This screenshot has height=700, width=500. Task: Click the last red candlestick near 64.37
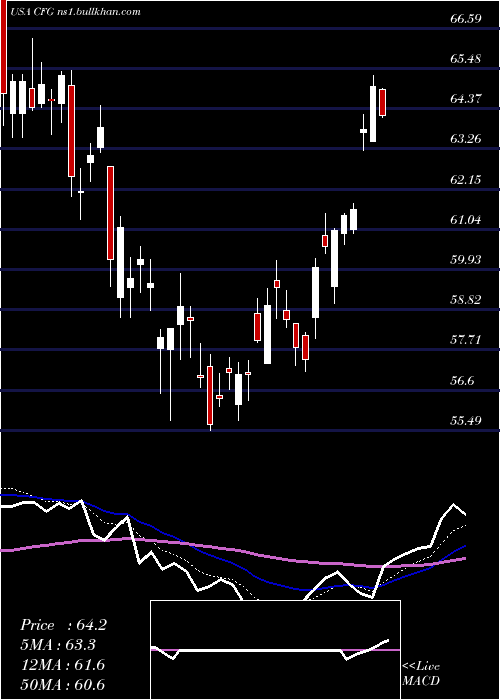click(x=383, y=103)
